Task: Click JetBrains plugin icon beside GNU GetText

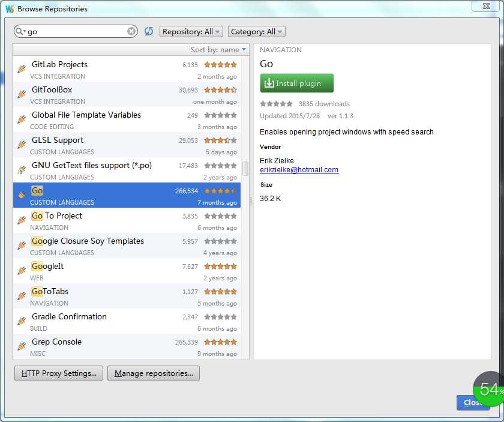Action: (x=22, y=169)
